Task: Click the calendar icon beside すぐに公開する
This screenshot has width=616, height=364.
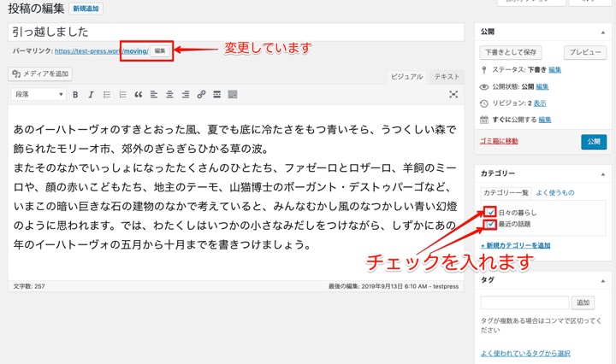Action: coord(484,120)
